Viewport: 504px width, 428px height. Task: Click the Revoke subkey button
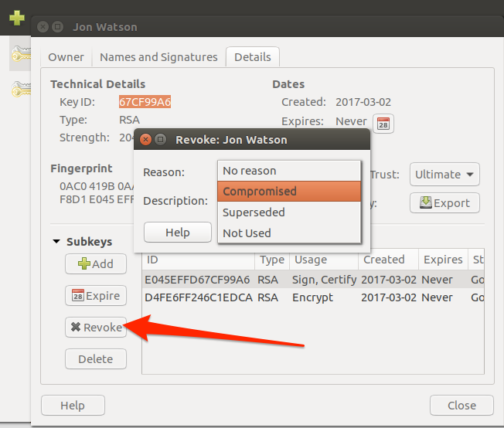click(x=96, y=327)
